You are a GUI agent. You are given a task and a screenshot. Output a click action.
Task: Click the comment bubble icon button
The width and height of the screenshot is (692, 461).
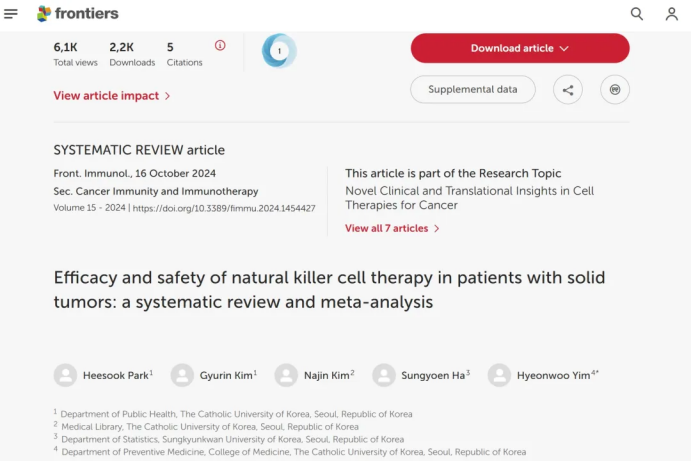(615, 90)
